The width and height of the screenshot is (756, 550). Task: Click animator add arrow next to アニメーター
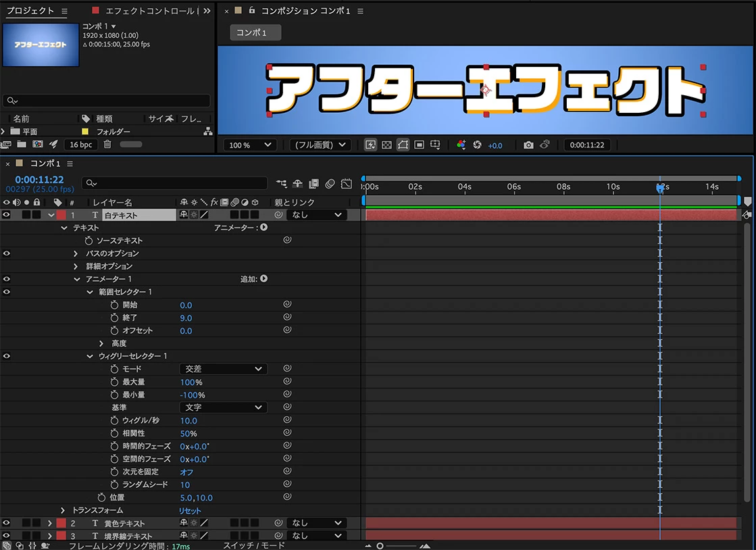263,227
